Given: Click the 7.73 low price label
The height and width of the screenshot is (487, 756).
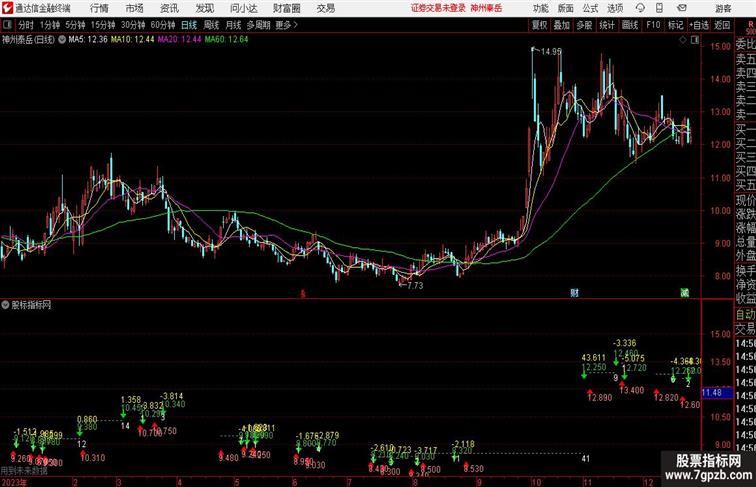Looking at the screenshot, I should [x=415, y=285].
